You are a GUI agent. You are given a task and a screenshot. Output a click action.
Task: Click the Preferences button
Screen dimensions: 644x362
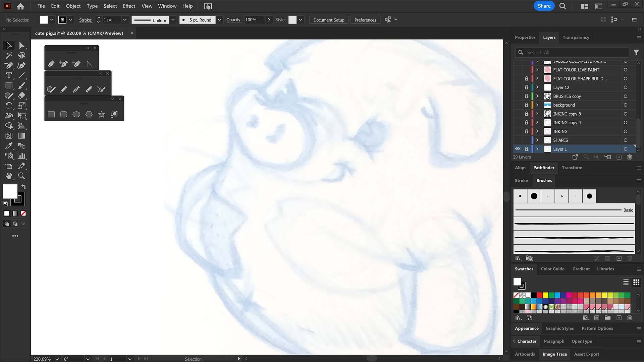pos(365,20)
